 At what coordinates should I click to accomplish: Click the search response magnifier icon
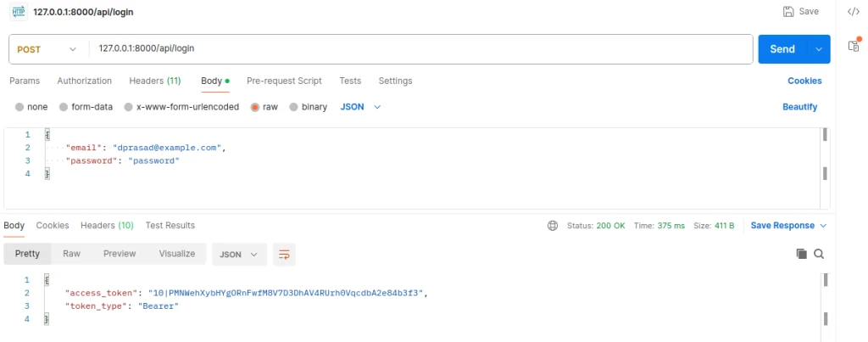[x=819, y=254]
